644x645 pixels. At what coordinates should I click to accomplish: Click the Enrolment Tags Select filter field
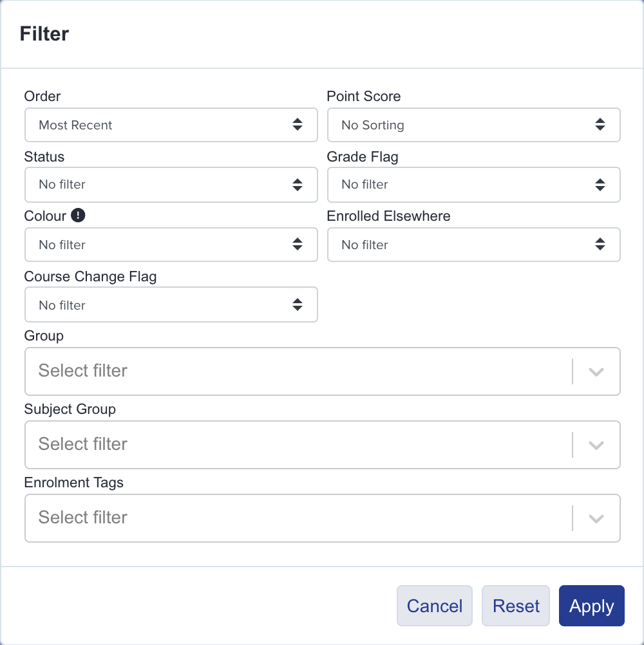click(x=322, y=518)
